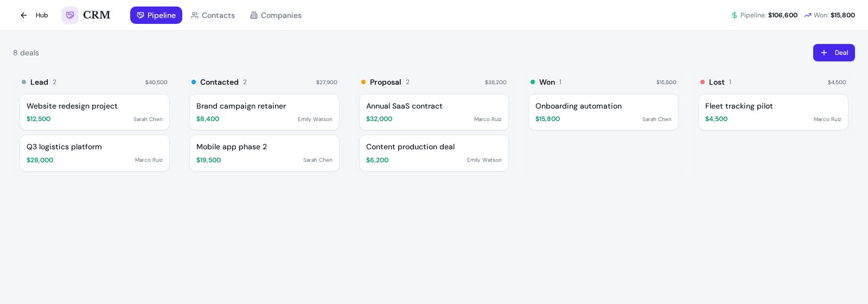Click the trending arrow icon beside Won
This screenshot has width=868, height=304.
coord(808,15)
